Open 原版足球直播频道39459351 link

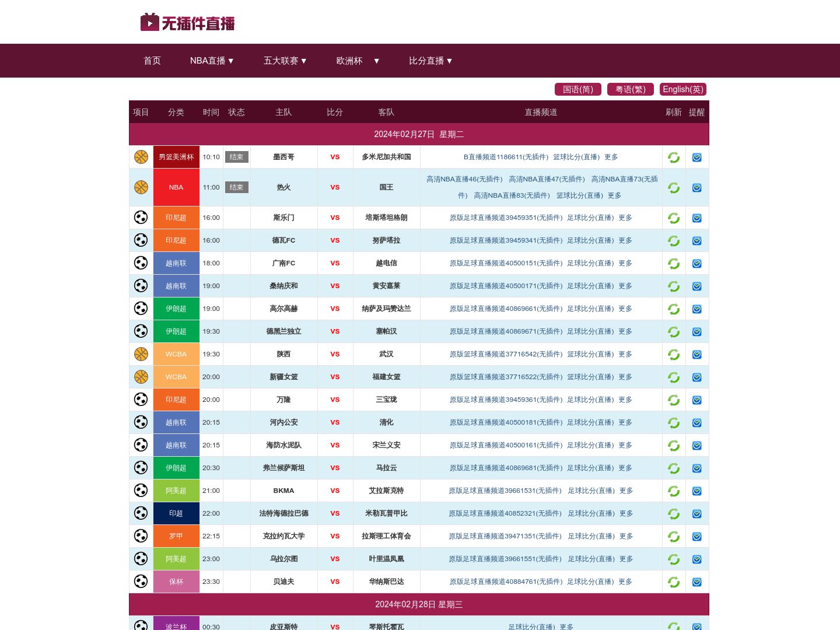tap(506, 218)
